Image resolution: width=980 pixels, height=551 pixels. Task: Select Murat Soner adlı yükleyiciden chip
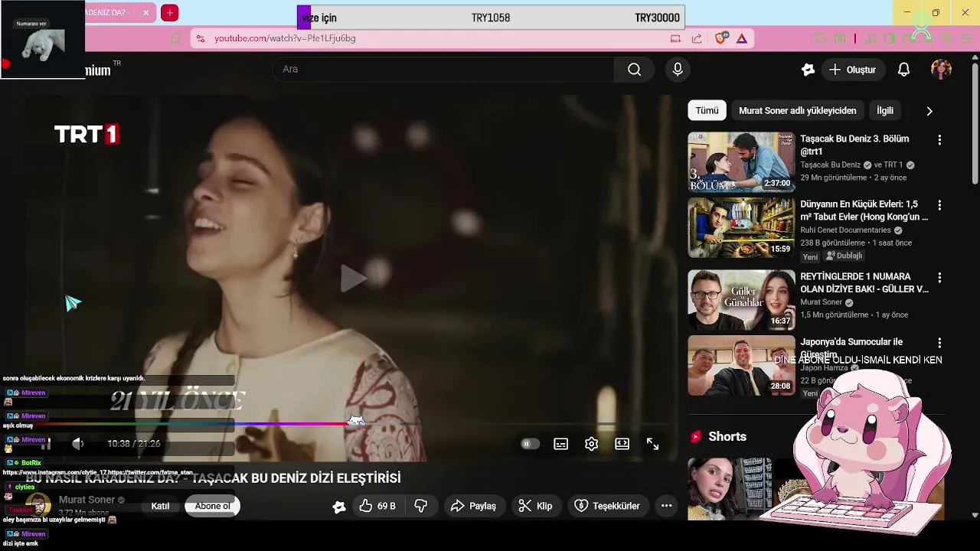click(797, 111)
